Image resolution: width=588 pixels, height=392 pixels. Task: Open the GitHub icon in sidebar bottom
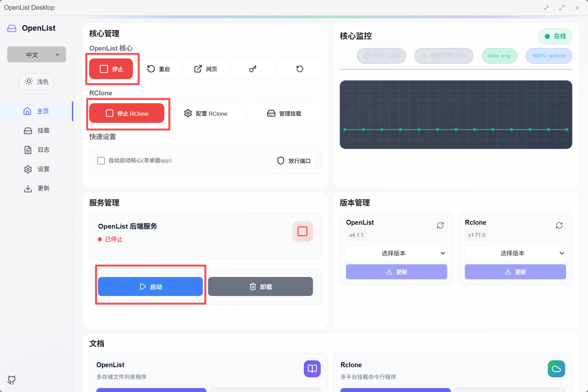[x=11, y=380]
